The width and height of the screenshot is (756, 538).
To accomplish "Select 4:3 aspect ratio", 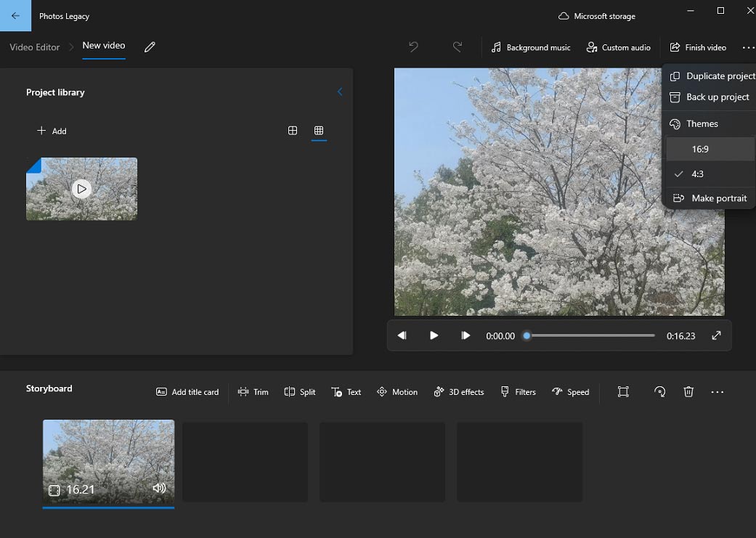I will click(710, 174).
